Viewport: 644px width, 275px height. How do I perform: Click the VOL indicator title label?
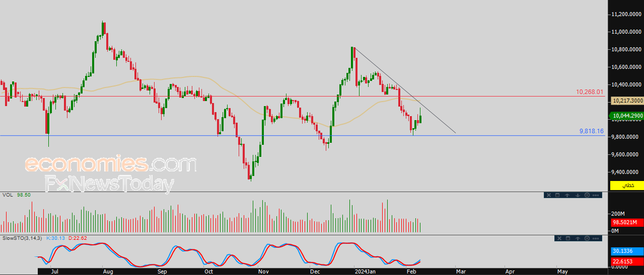pyautogui.click(x=8, y=195)
